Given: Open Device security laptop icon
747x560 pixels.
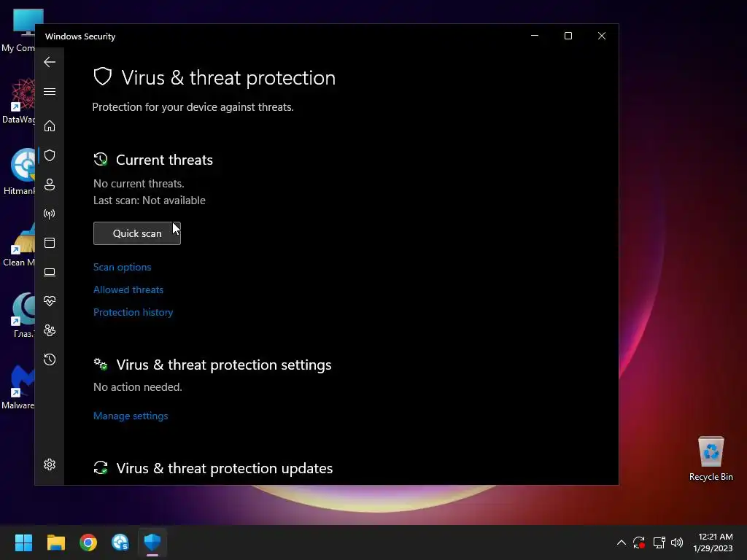Looking at the screenshot, I should pos(50,272).
